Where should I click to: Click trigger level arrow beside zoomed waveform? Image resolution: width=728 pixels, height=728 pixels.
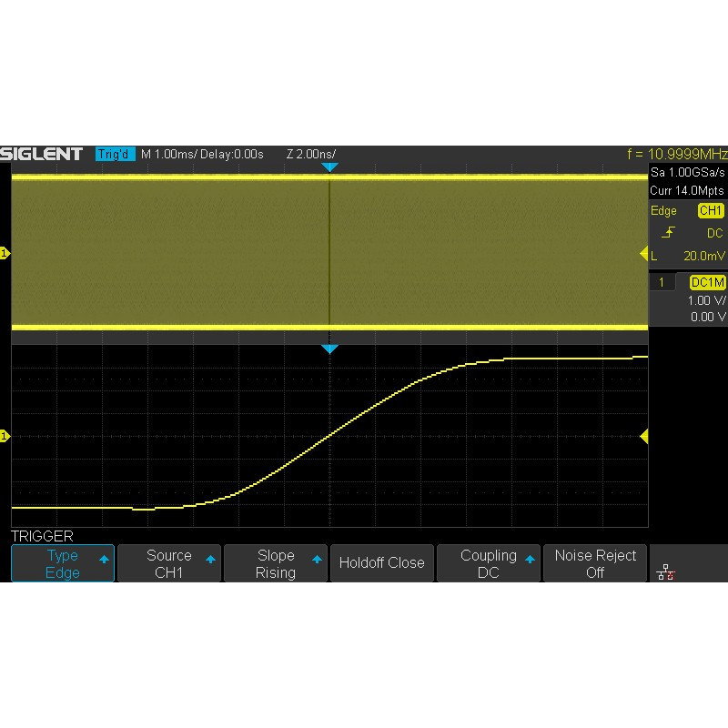point(643,437)
